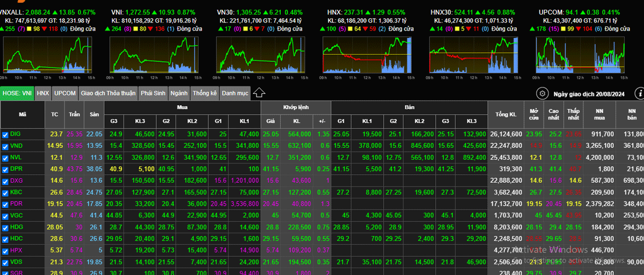Click DIG total volume 26,124,600

coord(506,134)
